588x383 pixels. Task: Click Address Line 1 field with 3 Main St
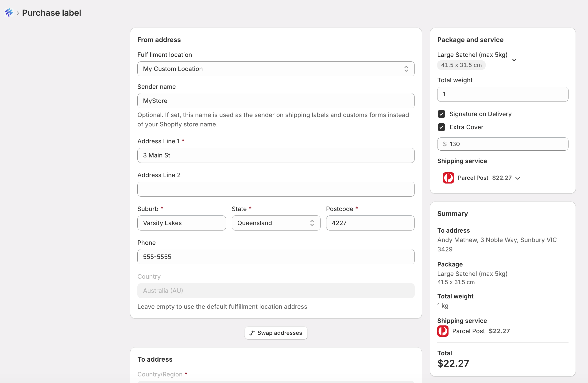tap(276, 155)
